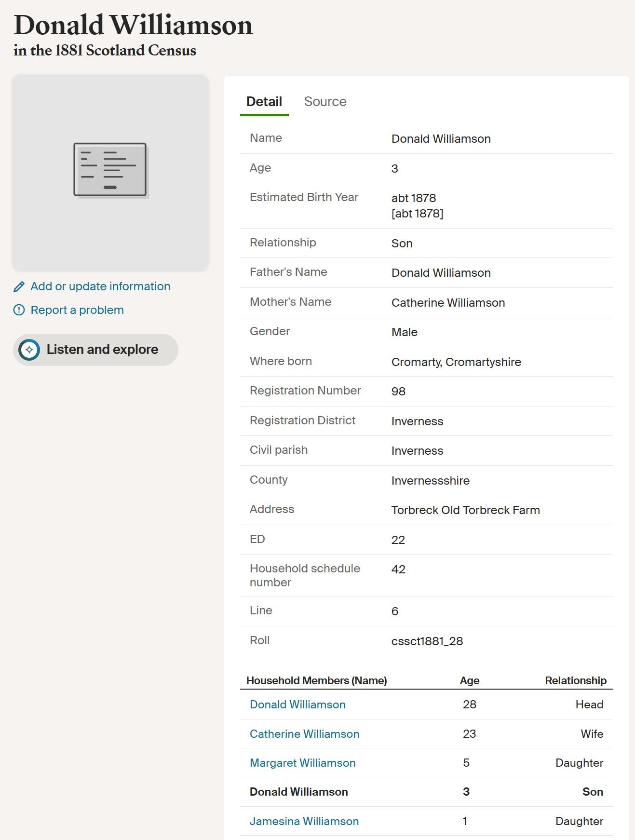Screen dimensions: 635x840
Task: Click the Roll value cssct1881_28
Action: [x=427, y=641]
